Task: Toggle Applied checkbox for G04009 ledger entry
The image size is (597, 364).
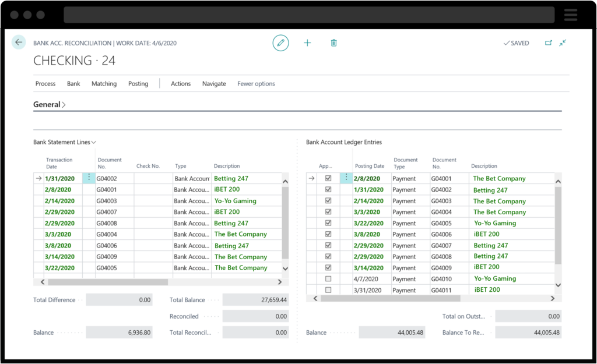Action: [x=328, y=267]
